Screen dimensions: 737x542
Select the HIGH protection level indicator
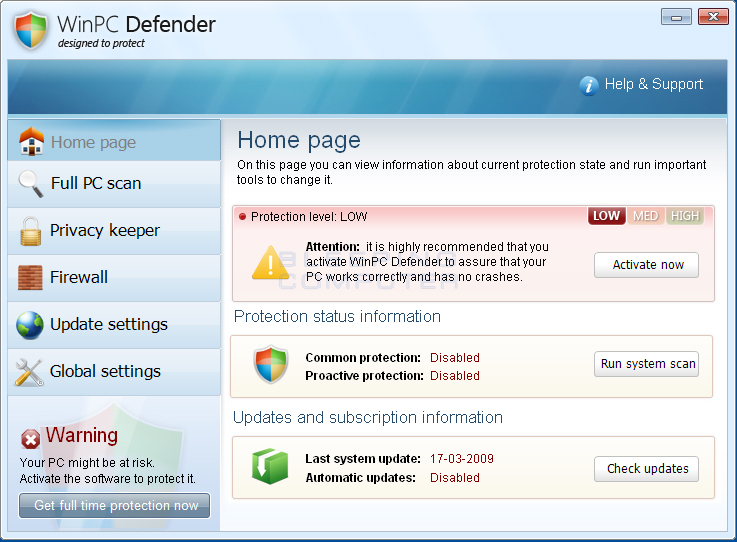point(684,216)
